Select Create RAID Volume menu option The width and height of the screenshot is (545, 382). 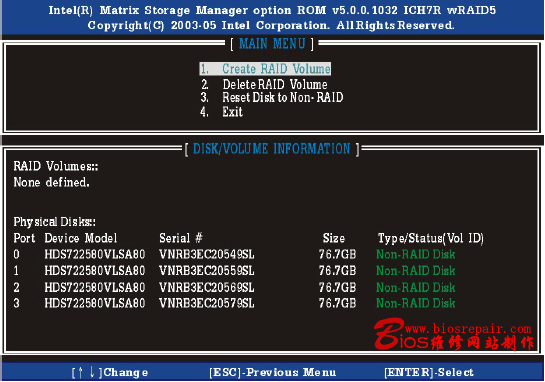pos(265,68)
